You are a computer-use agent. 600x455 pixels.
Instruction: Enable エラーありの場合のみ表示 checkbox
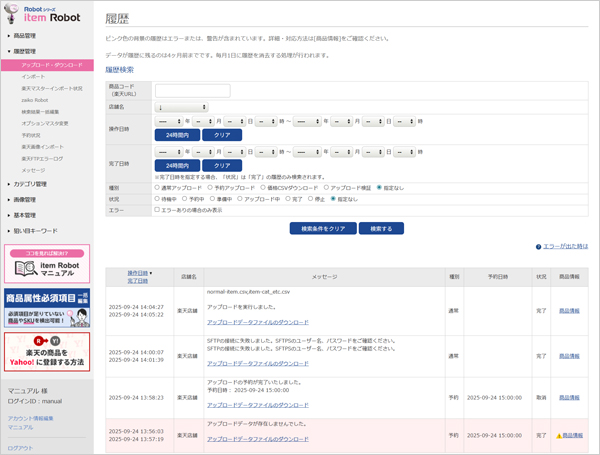tap(157, 210)
